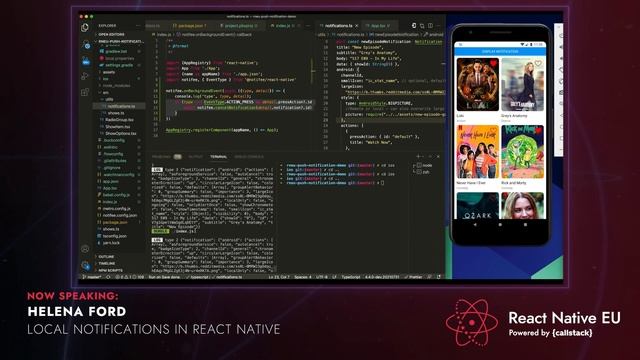
Task: Open Rick and Morty poster in emulator
Action: [522, 152]
